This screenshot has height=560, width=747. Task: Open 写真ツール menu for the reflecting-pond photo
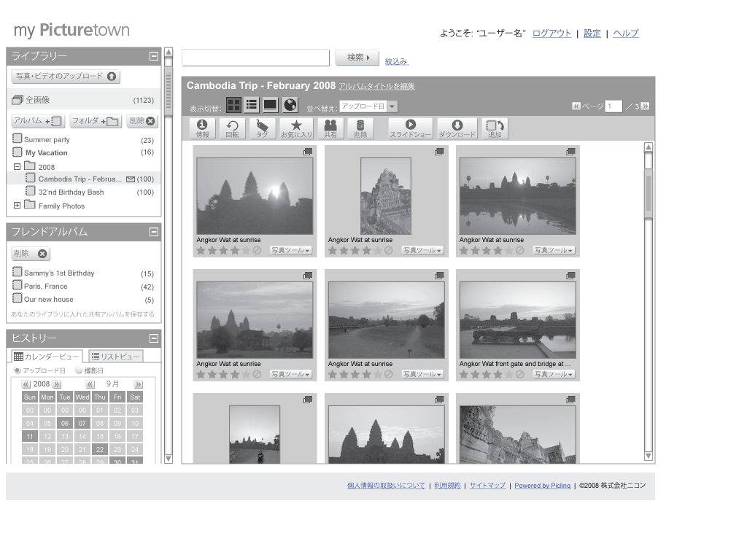tap(554, 251)
